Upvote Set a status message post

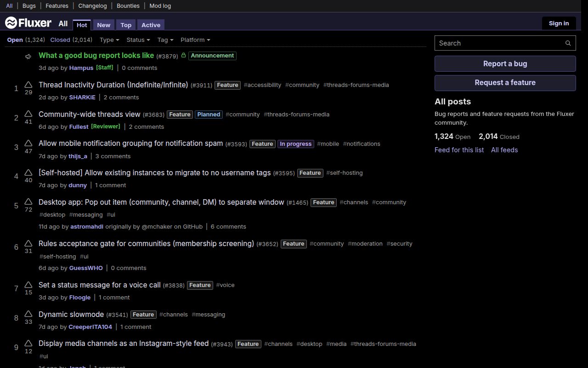[x=28, y=285]
